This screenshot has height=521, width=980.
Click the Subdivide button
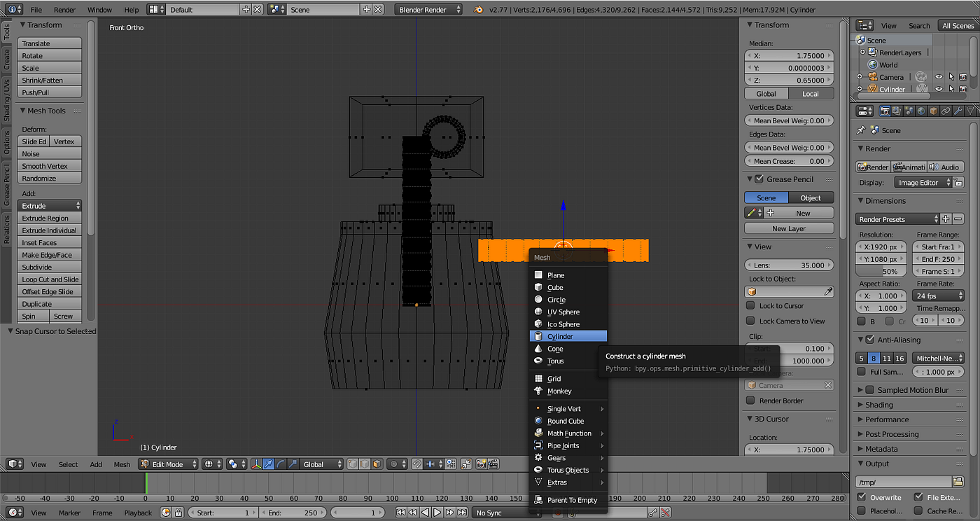point(50,267)
